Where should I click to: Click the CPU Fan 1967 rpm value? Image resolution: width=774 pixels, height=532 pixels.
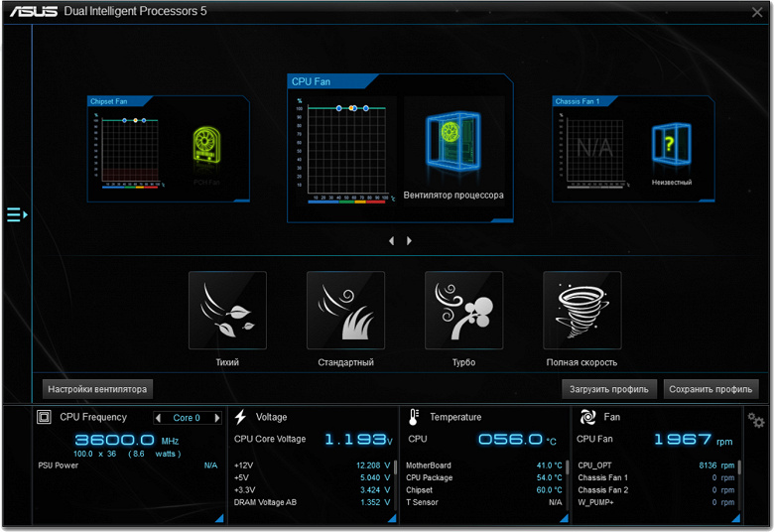(x=693, y=439)
